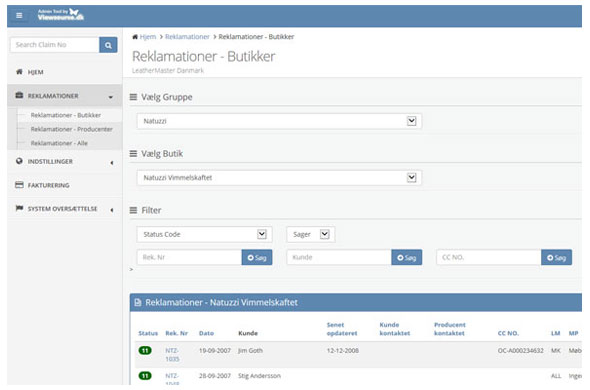Click the Filter section list icon
Viewport: 590px width, 390px height.
coord(133,210)
